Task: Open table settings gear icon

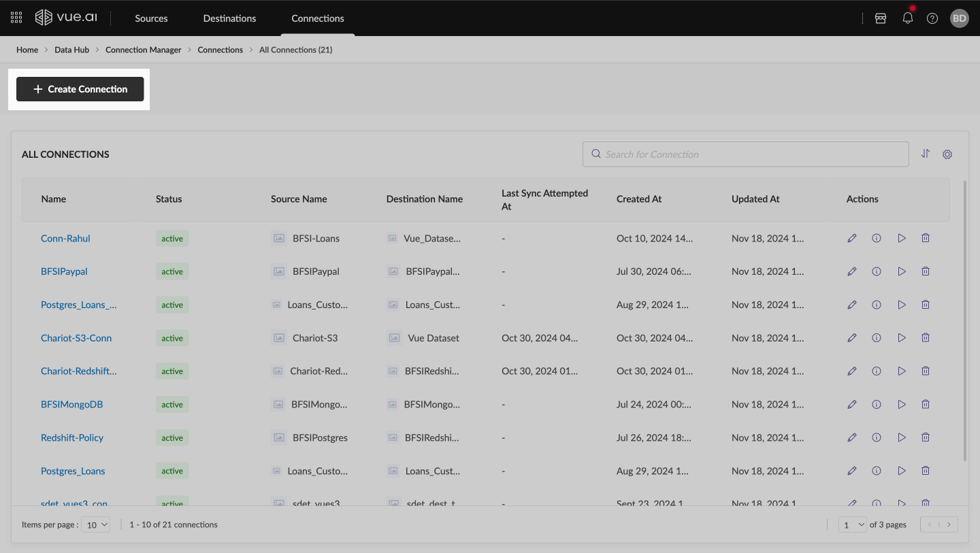Action: (x=947, y=154)
